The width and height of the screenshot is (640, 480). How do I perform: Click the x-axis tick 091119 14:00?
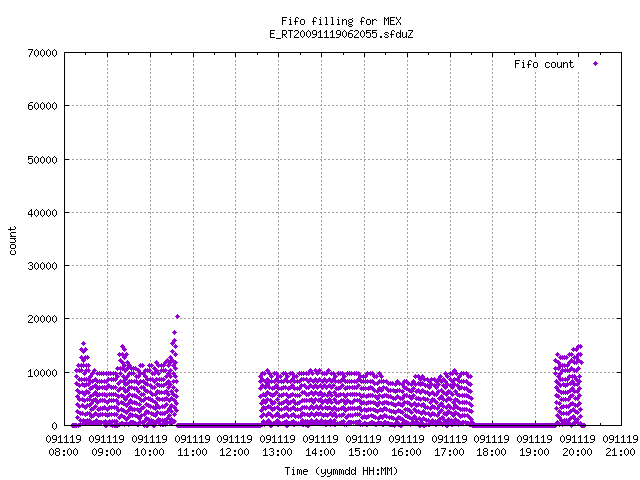(x=320, y=446)
